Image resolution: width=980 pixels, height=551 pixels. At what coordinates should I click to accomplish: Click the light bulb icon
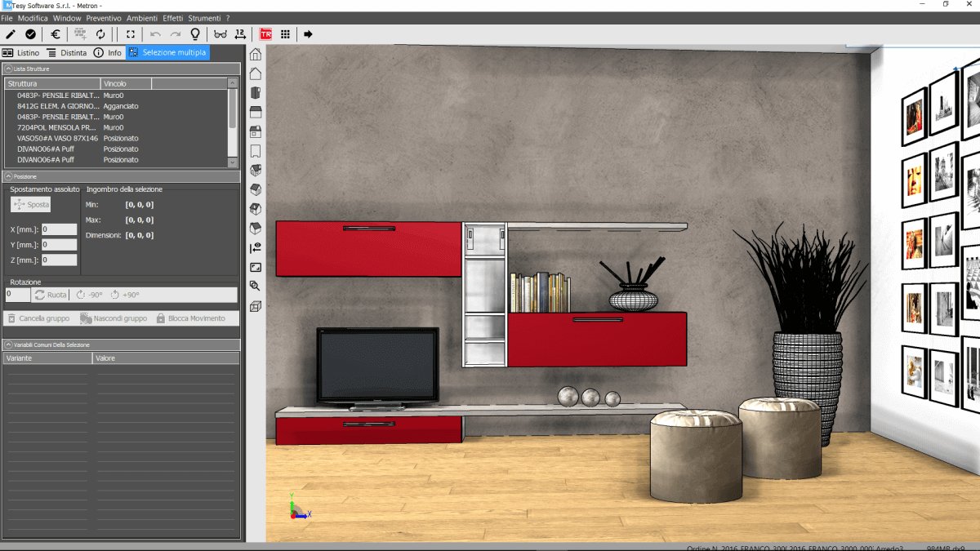click(x=195, y=34)
